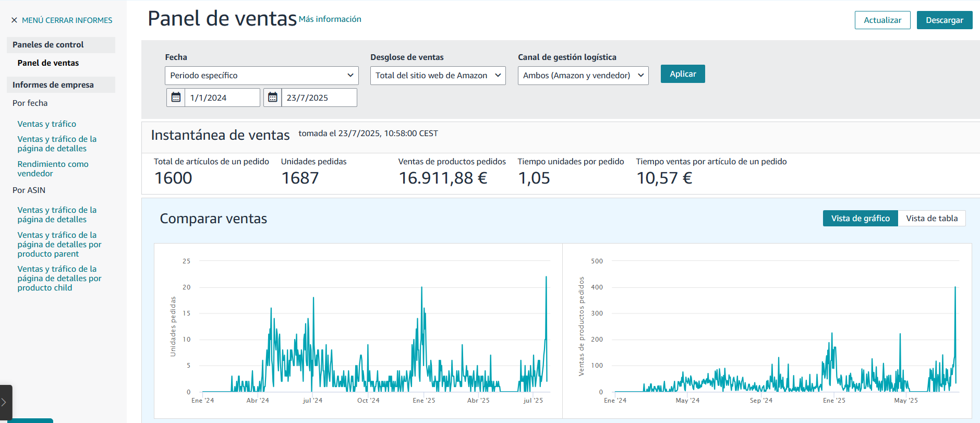This screenshot has height=423, width=980.
Task: Open Rendimiento como vendedor report
Action: [x=53, y=168]
